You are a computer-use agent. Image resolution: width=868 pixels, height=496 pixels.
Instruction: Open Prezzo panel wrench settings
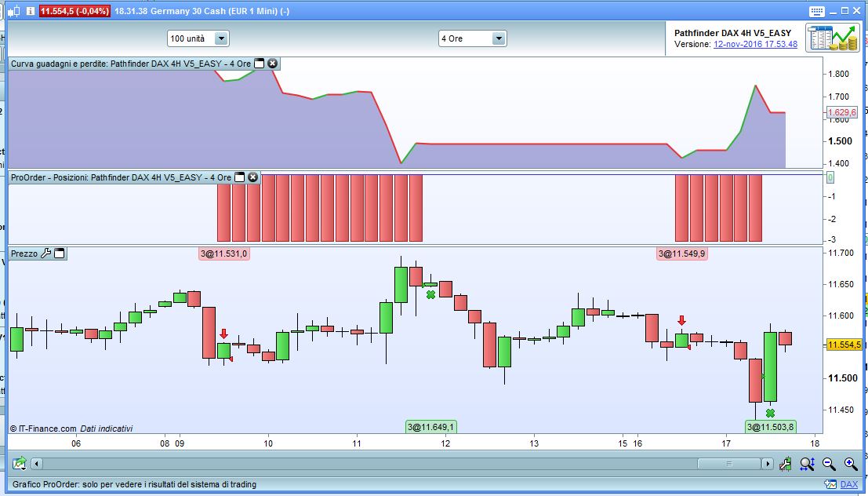tap(46, 253)
